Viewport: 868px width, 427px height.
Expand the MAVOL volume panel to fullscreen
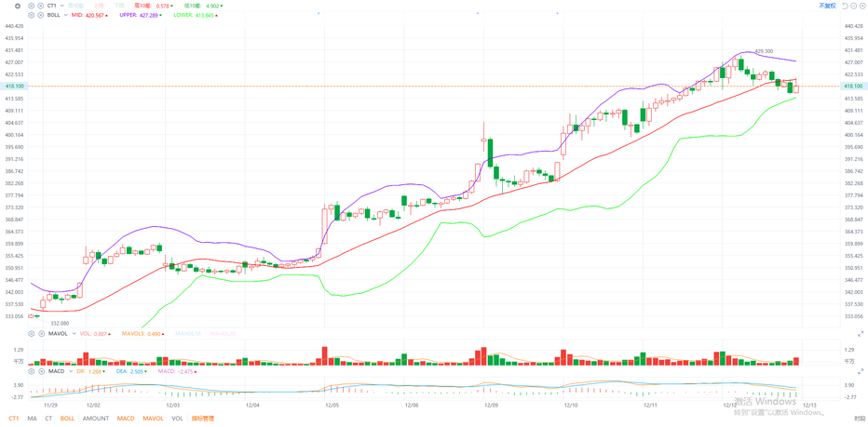pyautogui.click(x=861, y=334)
